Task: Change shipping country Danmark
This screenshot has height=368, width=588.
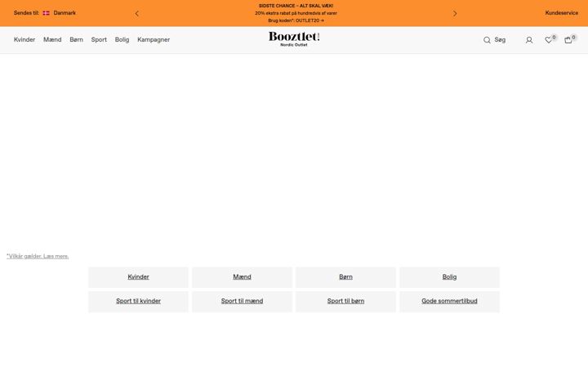Action: coord(65,13)
